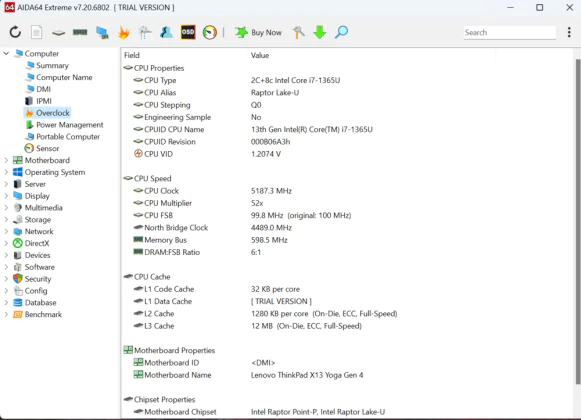Image resolution: width=581 pixels, height=420 pixels.
Task: Click the green download arrow icon
Action: pyautogui.click(x=319, y=32)
